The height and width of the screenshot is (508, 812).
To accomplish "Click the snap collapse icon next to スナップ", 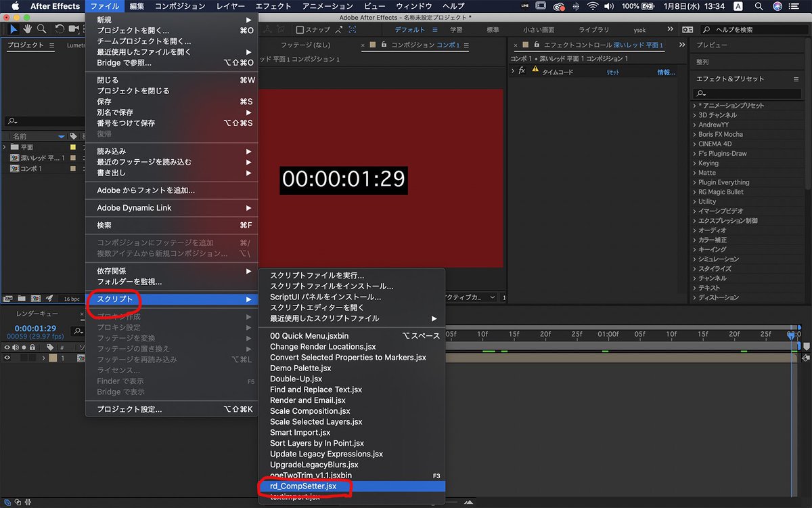I will click(x=338, y=30).
